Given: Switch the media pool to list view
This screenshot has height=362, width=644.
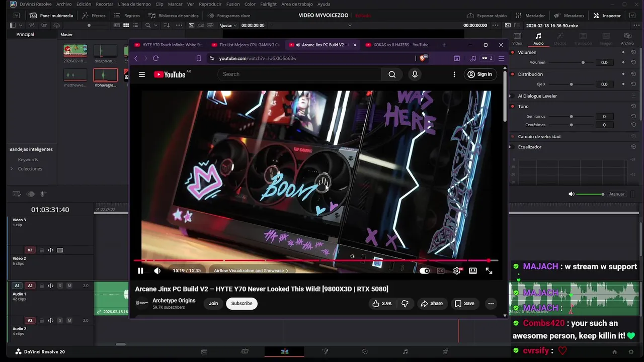Looking at the screenshot, I should point(136,25).
